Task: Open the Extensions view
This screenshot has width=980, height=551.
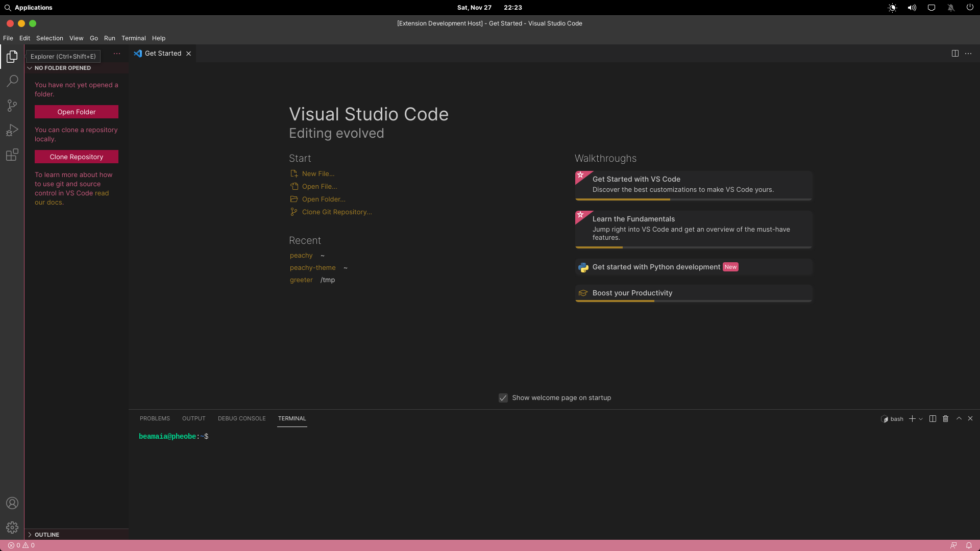Action: [x=12, y=155]
